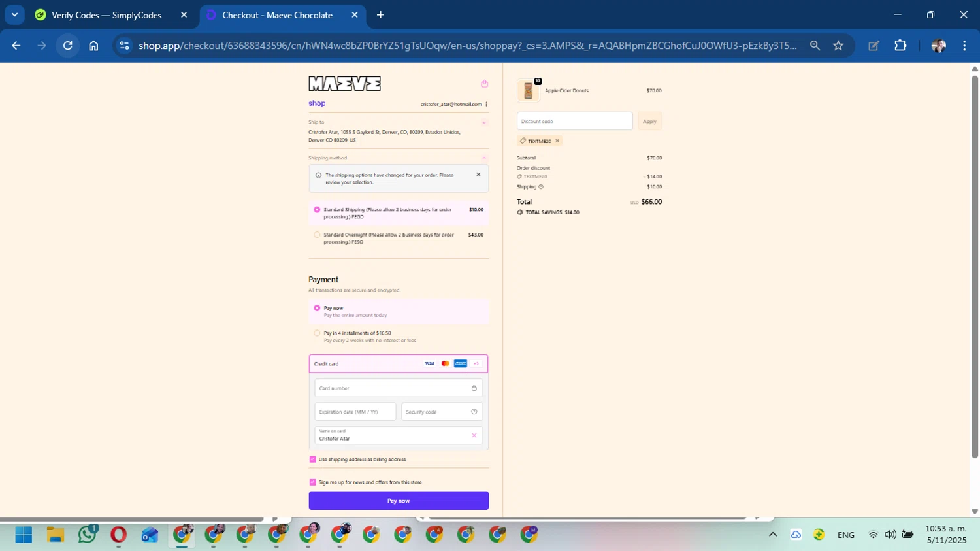Open the Chrome profile avatar

pos(938,46)
